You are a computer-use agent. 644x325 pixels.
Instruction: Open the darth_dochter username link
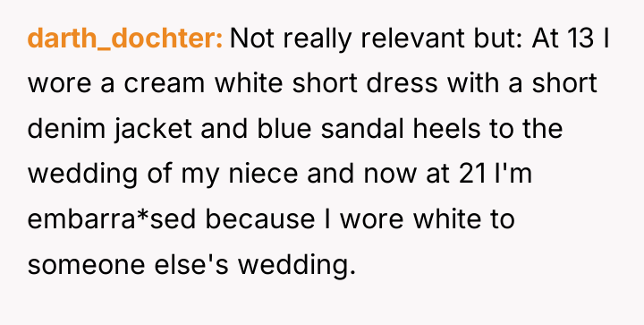coord(125,39)
